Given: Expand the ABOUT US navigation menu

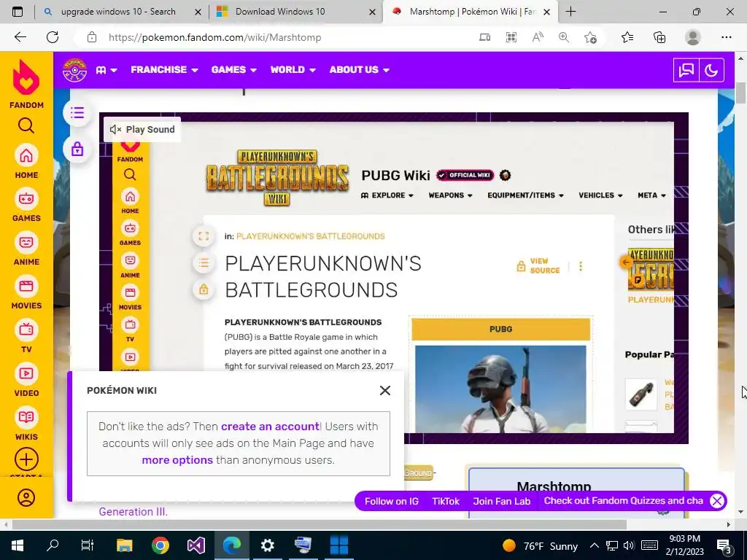Looking at the screenshot, I should coord(360,70).
